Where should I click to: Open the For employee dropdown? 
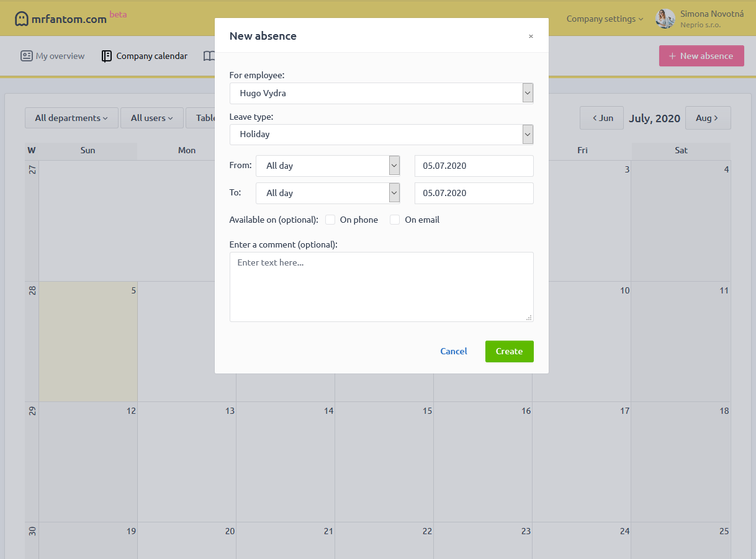point(381,93)
